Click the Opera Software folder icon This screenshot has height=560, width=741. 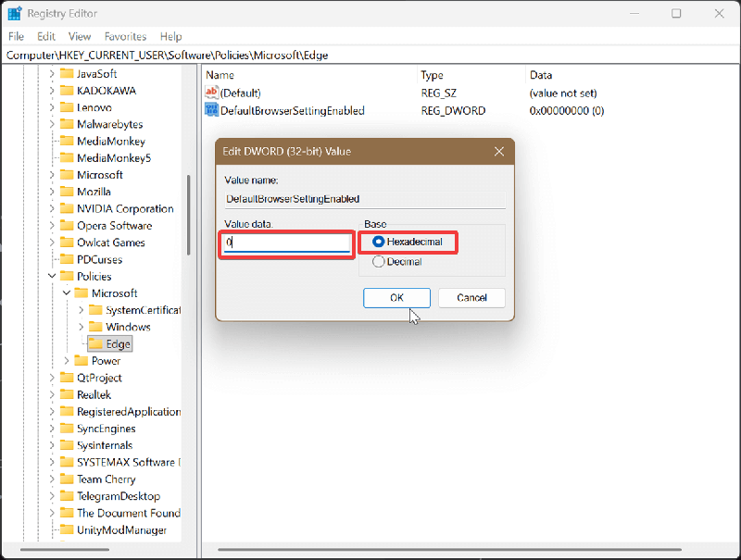(x=67, y=226)
